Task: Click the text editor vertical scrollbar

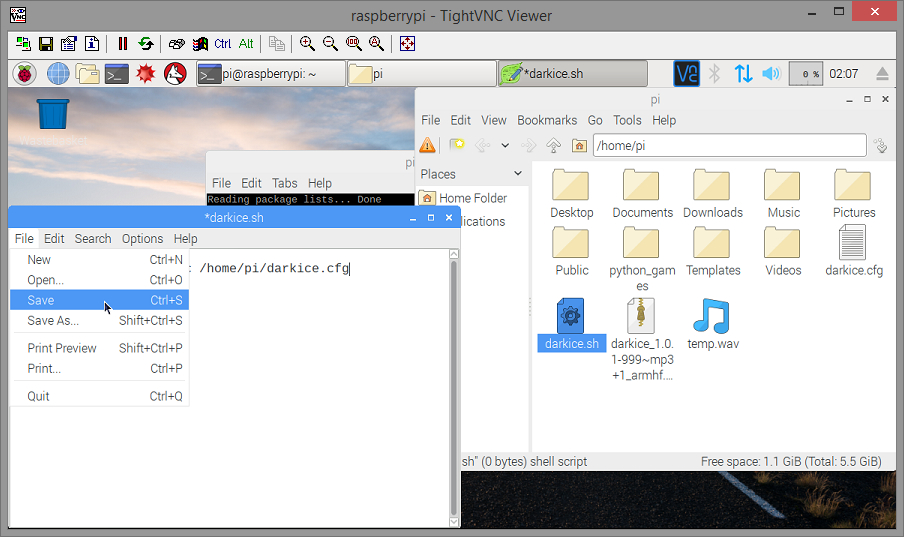Action: (454, 388)
